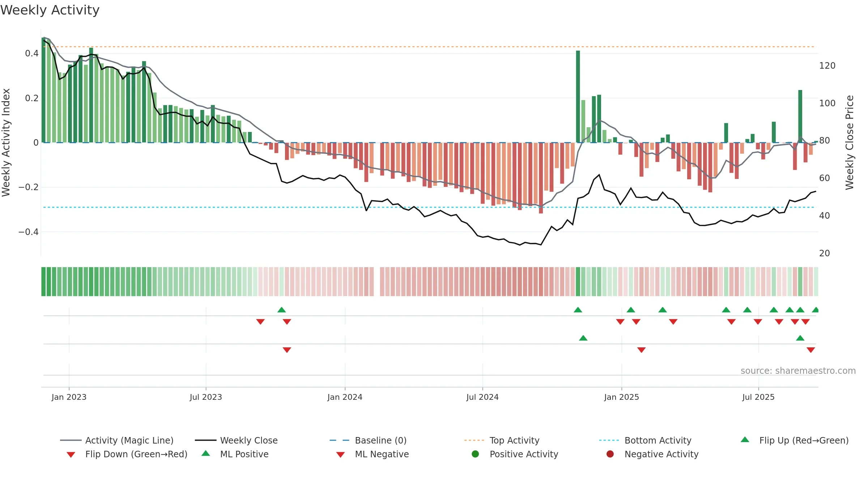
Task: Click the Jul 2023 x-axis label
Action: [206, 397]
